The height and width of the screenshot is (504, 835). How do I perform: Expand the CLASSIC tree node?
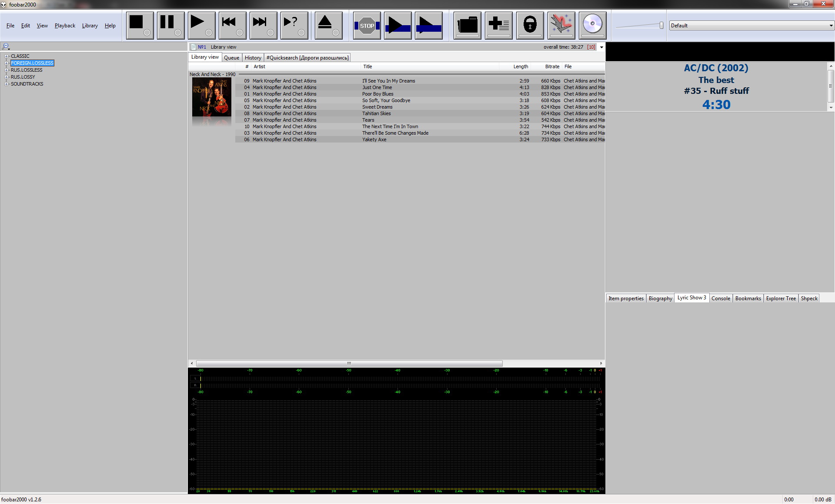(x=7, y=56)
